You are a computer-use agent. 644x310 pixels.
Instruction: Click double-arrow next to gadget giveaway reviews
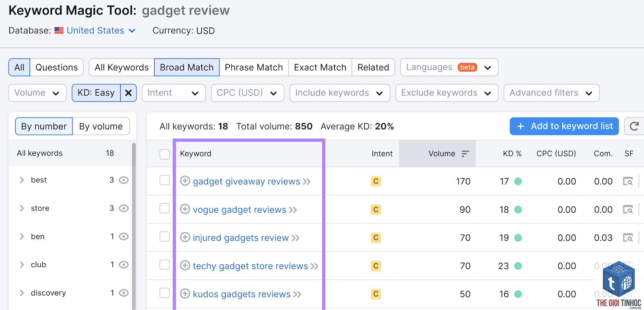[x=307, y=182]
